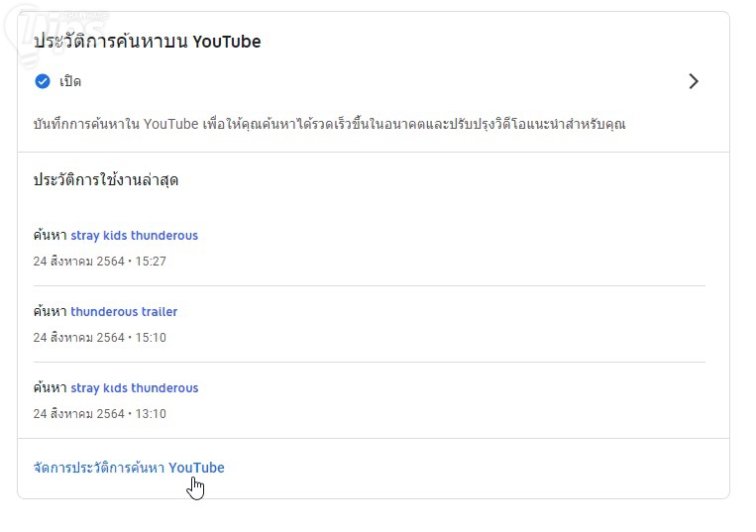Click จัดการประวัติการค้นหา YouTube link
This screenshot has width=756, height=532.
[x=129, y=468]
